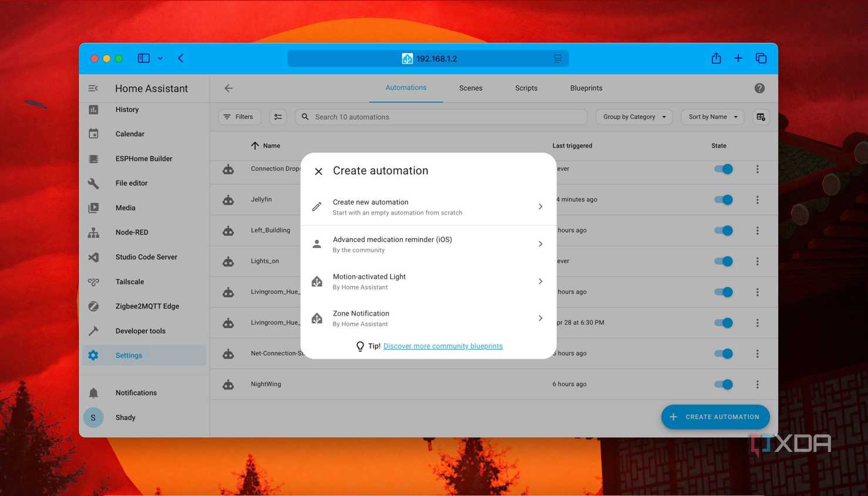Click the State column header
The image size is (868, 496).
(719, 146)
